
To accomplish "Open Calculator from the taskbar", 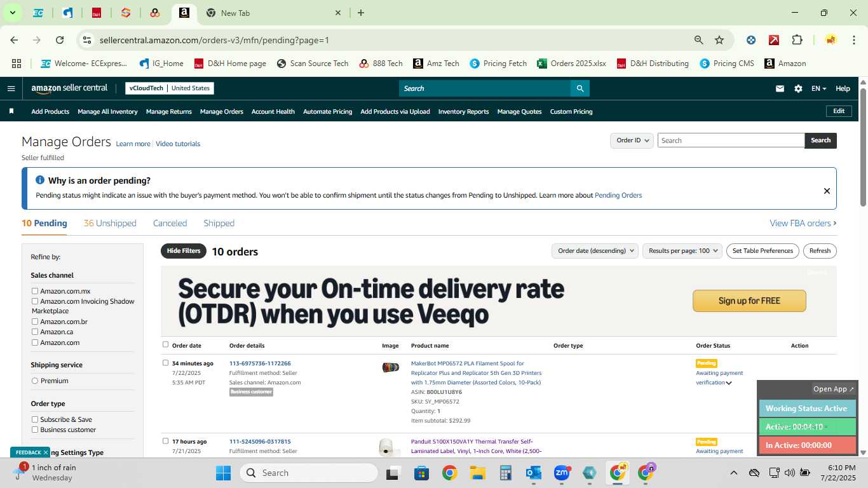I will pos(506,473).
